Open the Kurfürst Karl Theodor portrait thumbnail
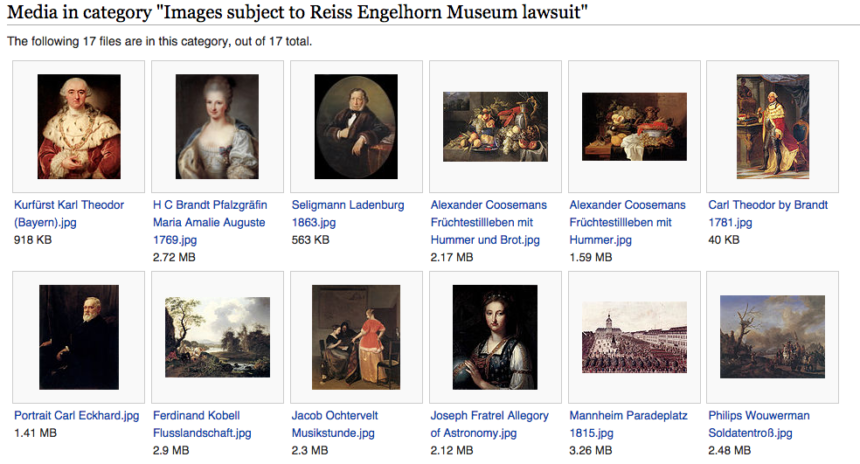The width and height of the screenshot is (860, 464). point(78,126)
